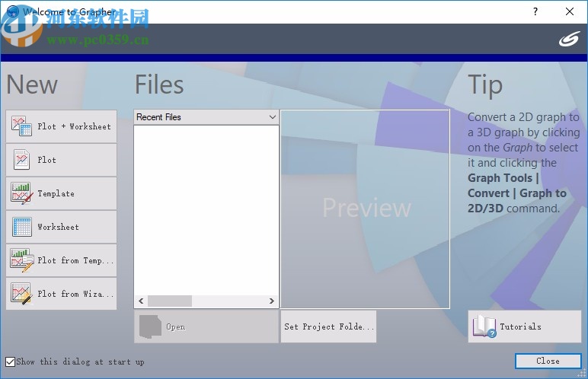Click the Open file button
This screenshot has height=379, width=588.
pos(206,326)
